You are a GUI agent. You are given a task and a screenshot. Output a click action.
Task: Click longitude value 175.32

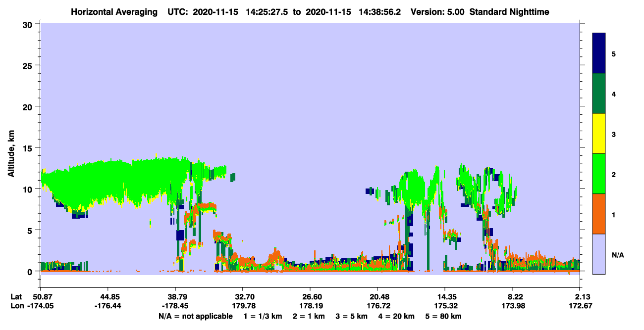click(445, 306)
